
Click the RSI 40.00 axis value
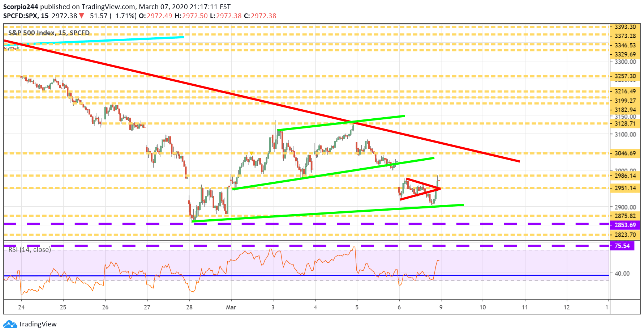tap(622, 274)
